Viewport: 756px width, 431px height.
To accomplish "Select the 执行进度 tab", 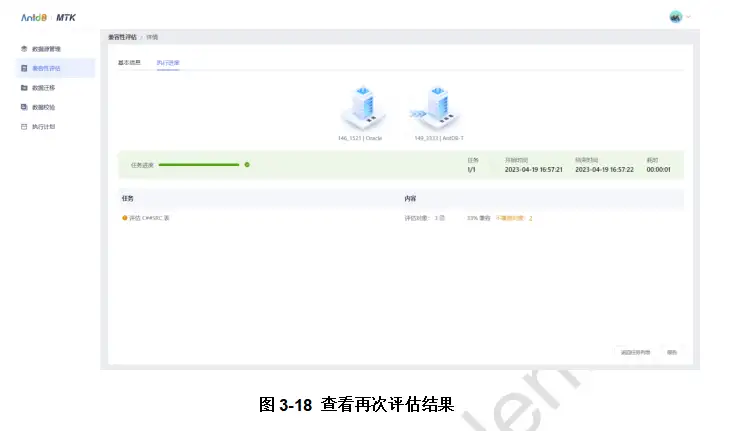I will (x=168, y=63).
